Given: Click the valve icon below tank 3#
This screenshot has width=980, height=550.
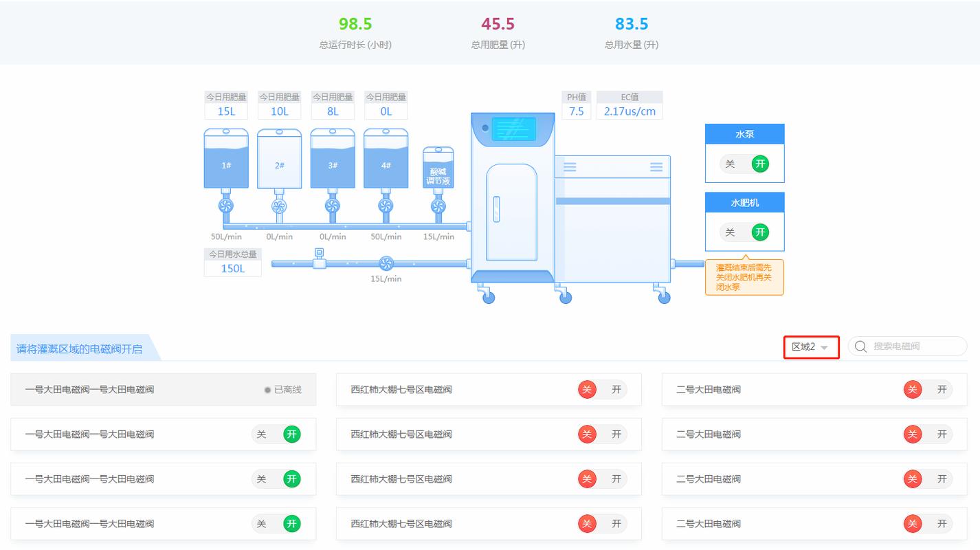Looking at the screenshot, I should click(333, 206).
